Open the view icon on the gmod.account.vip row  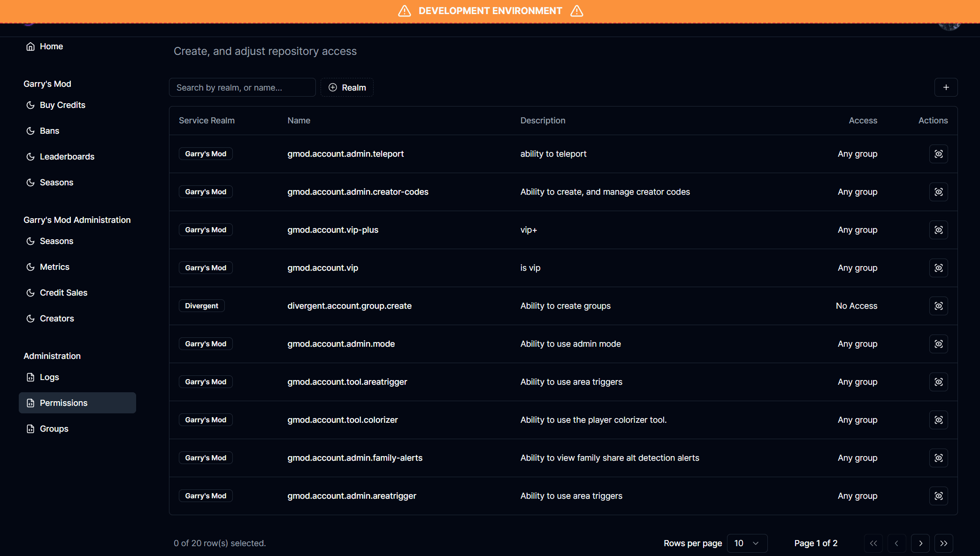click(938, 267)
